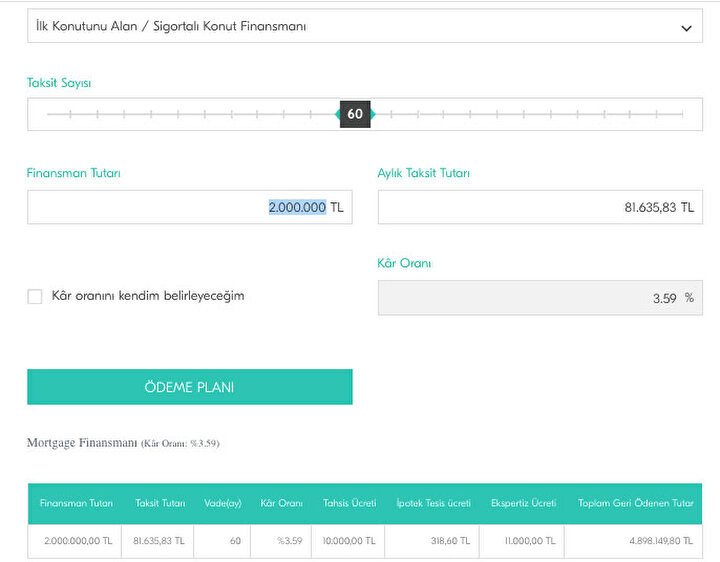Click the Aylık Taksit Tutarı field
Screen dimensions: 720x562
(x=540, y=207)
